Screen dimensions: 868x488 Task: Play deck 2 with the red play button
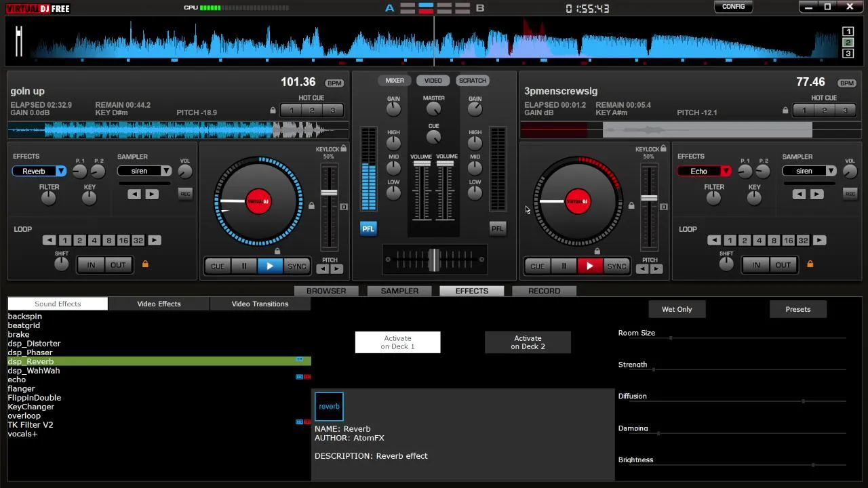pos(590,266)
